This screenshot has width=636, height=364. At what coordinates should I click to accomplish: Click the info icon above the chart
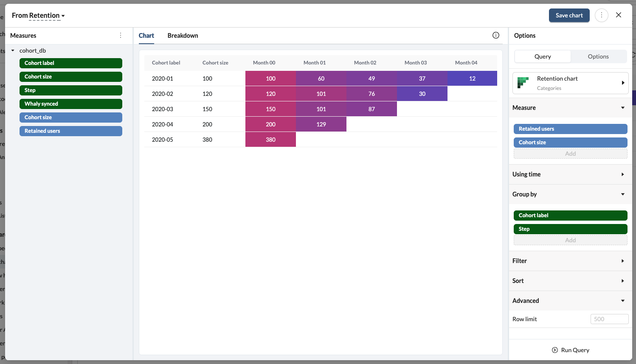click(495, 35)
